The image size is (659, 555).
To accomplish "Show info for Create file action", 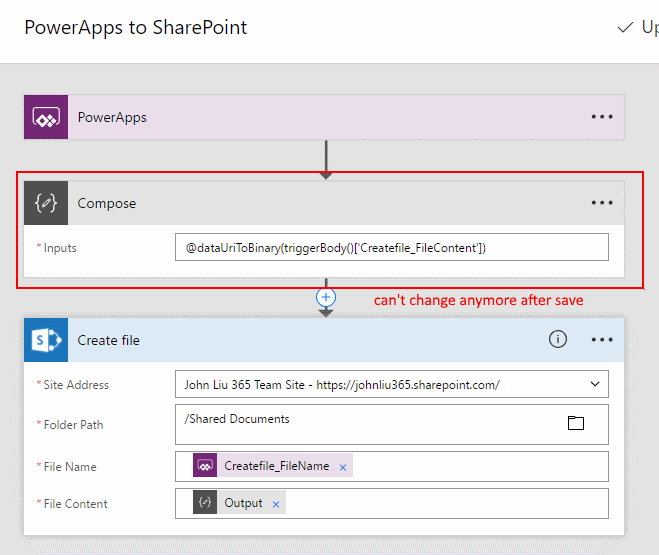I will (x=557, y=340).
